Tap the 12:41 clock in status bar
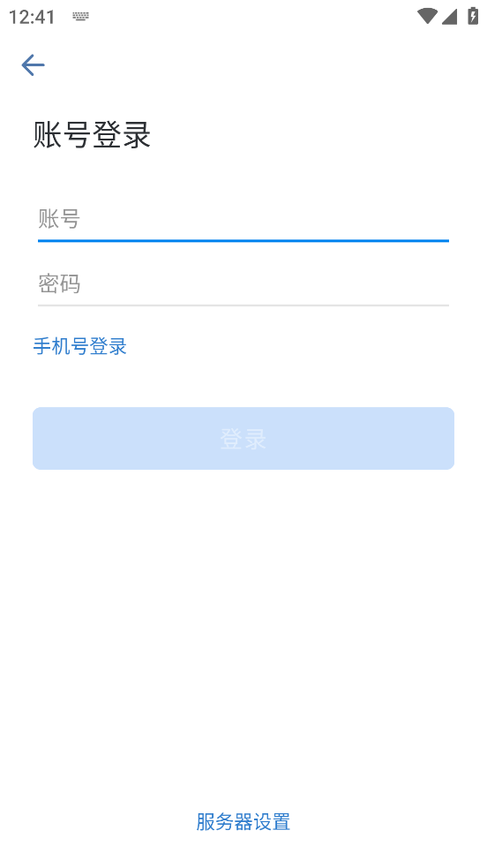Viewport: 487px width, 868px height. (x=32, y=17)
